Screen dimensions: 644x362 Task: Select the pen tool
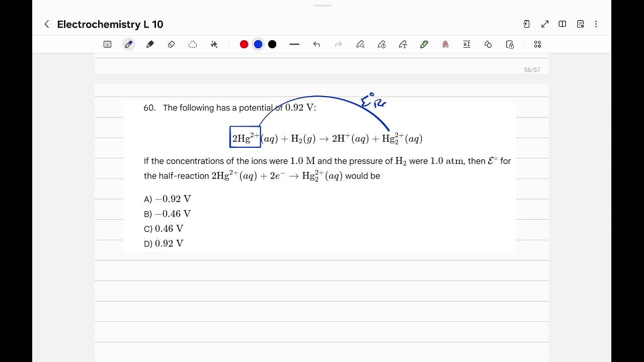pyautogui.click(x=129, y=44)
